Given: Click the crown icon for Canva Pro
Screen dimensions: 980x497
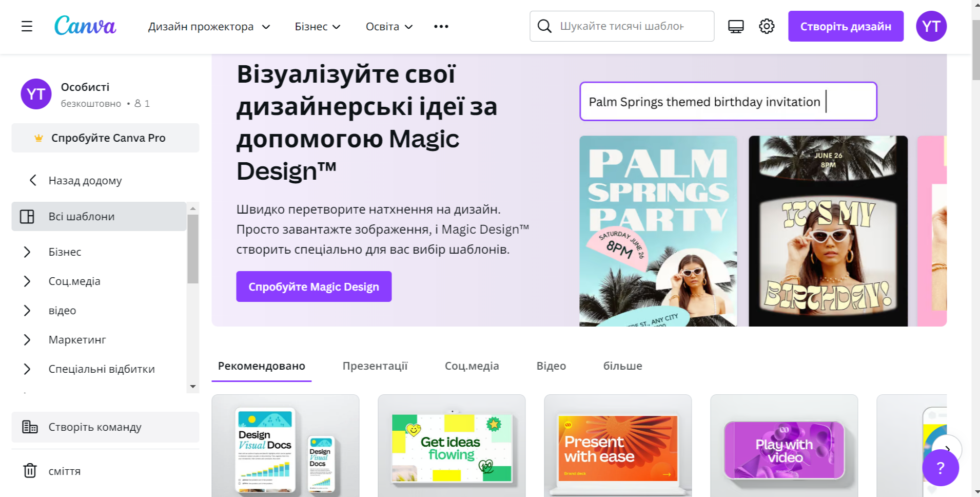Looking at the screenshot, I should pyautogui.click(x=38, y=138).
